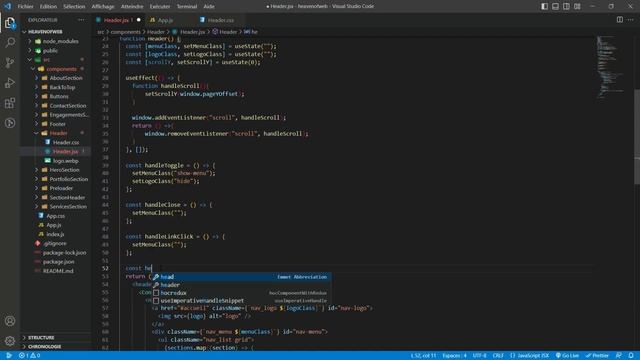
Task: Select the Header.jsx editor tab
Action: pos(118,20)
